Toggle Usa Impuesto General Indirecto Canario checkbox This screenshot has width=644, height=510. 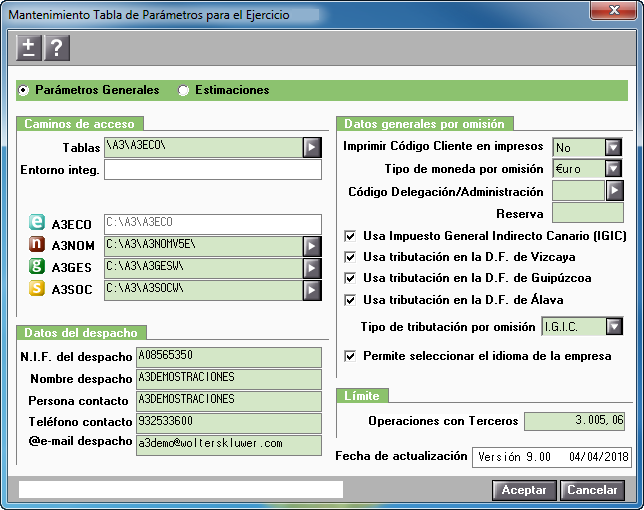350,236
